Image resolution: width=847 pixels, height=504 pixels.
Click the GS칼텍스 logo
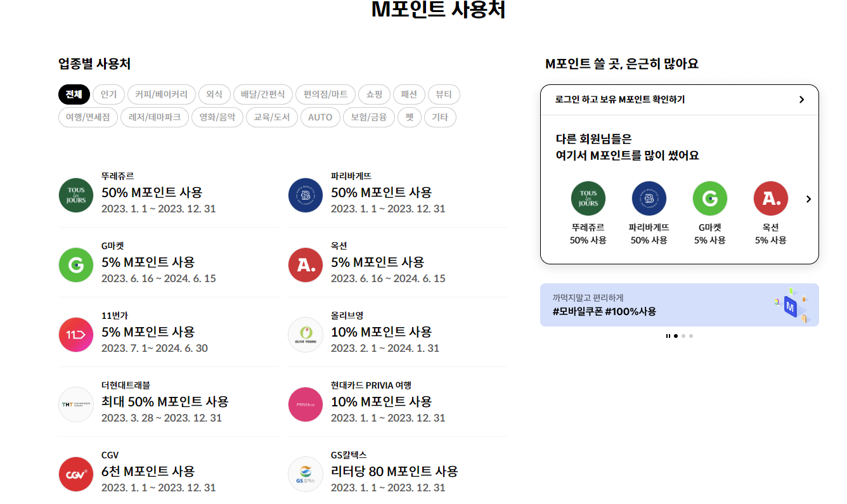coord(306,474)
